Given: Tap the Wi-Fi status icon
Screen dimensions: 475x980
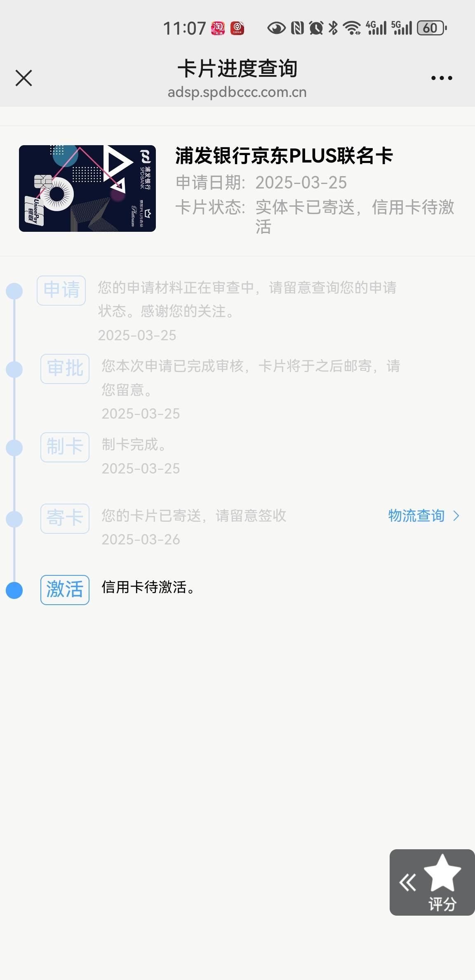Looking at the screenshot, I should click(x=353, y=28).
